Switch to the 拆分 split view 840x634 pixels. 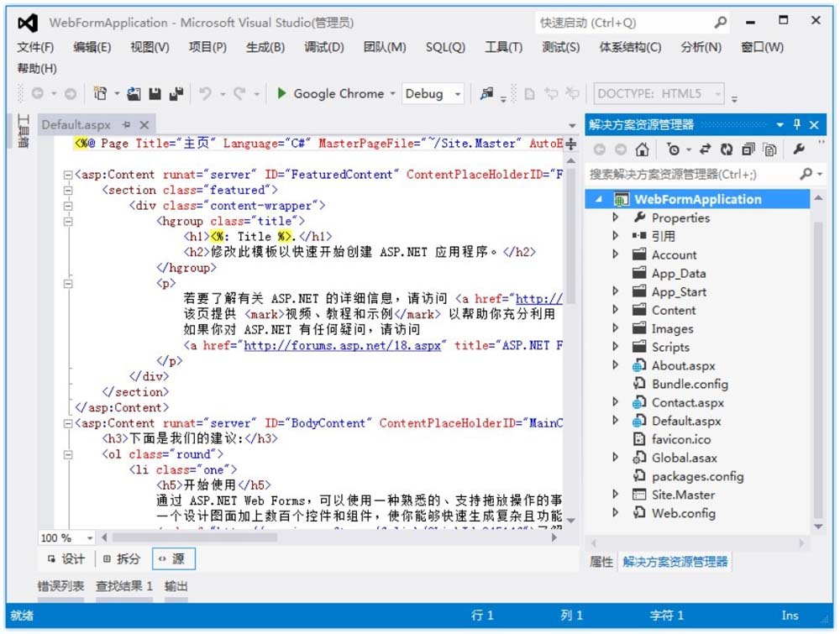coord(122,559)
